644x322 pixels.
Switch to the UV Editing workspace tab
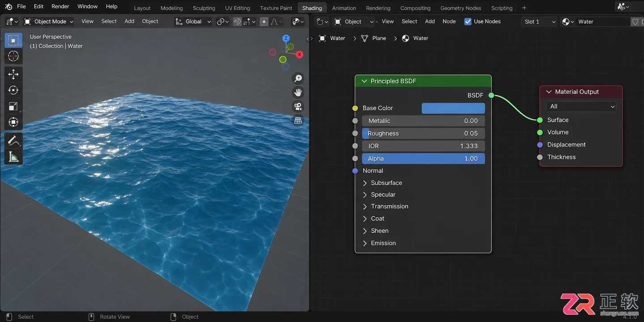[x=237, y=8]
